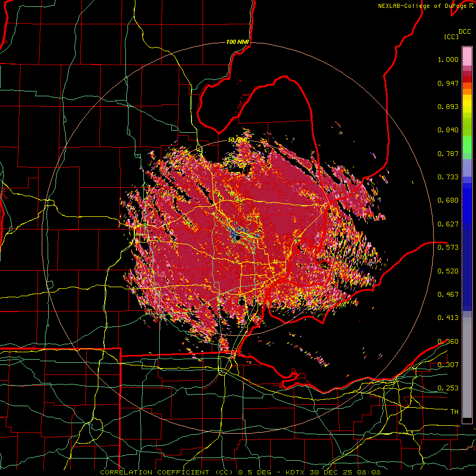Select the 0.787 legend value

click(x=448, y=153)
